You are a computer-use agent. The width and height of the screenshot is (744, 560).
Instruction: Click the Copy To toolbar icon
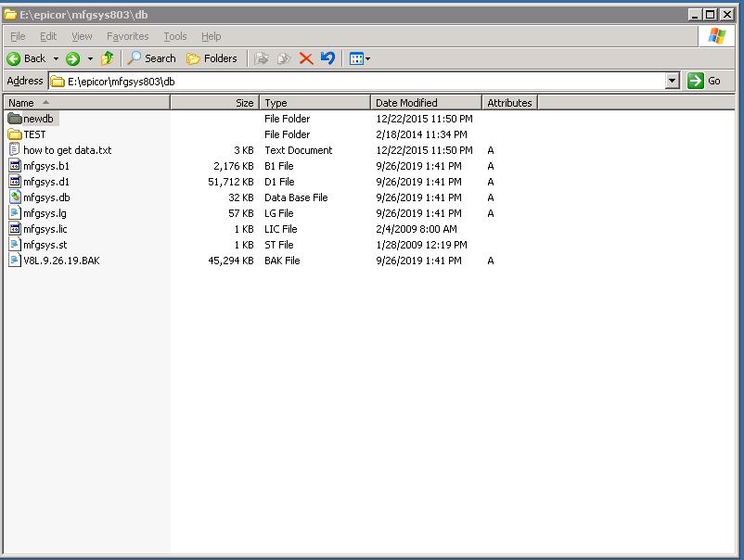tap(284, 58)
